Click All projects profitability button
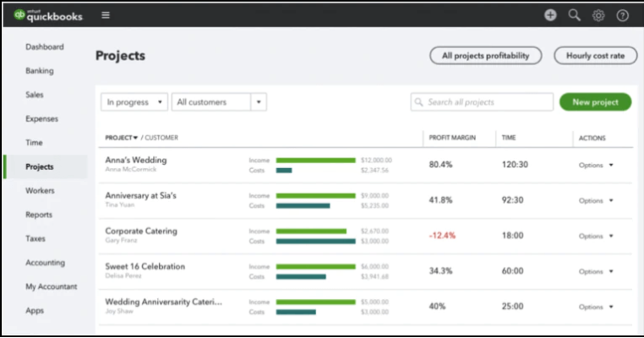644x338 pixels. pos(485,56)
